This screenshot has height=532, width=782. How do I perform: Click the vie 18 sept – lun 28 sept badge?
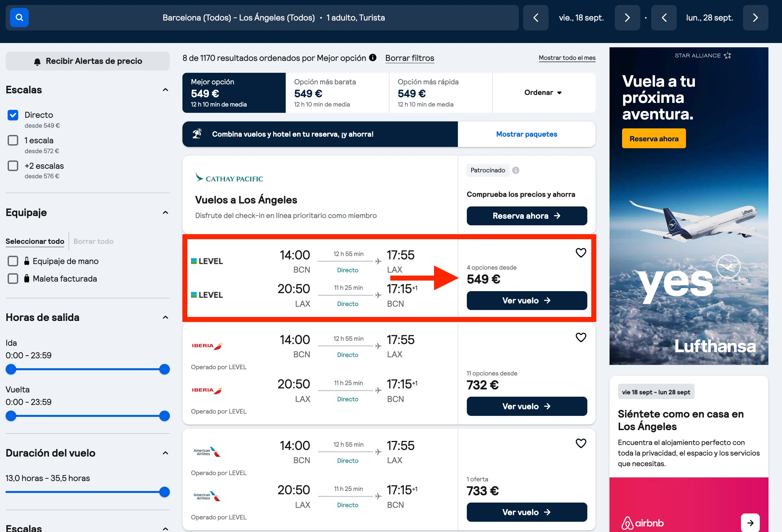pos(656,392)
